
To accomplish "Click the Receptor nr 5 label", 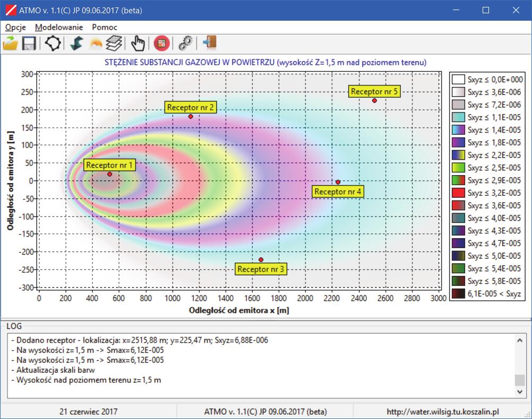I will pos(374,92).
